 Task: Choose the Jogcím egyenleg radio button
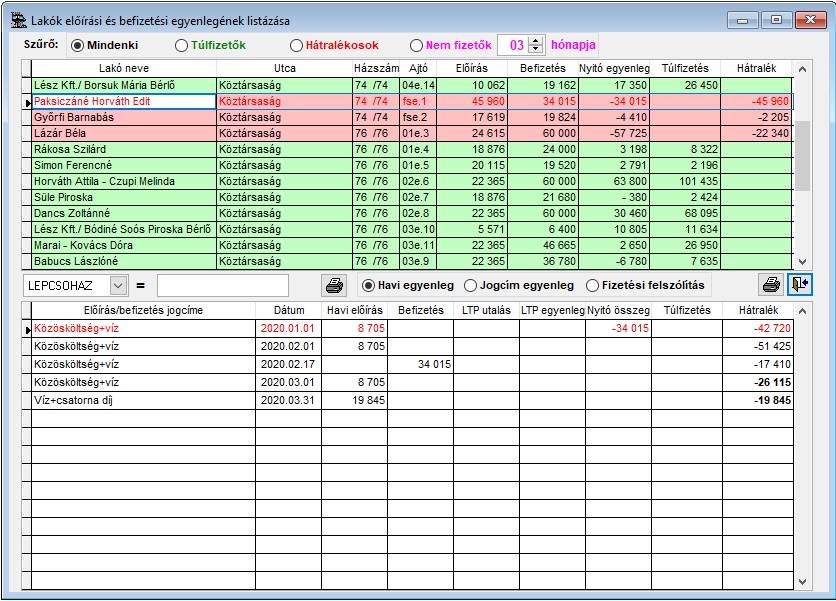(x=471, y=285)
